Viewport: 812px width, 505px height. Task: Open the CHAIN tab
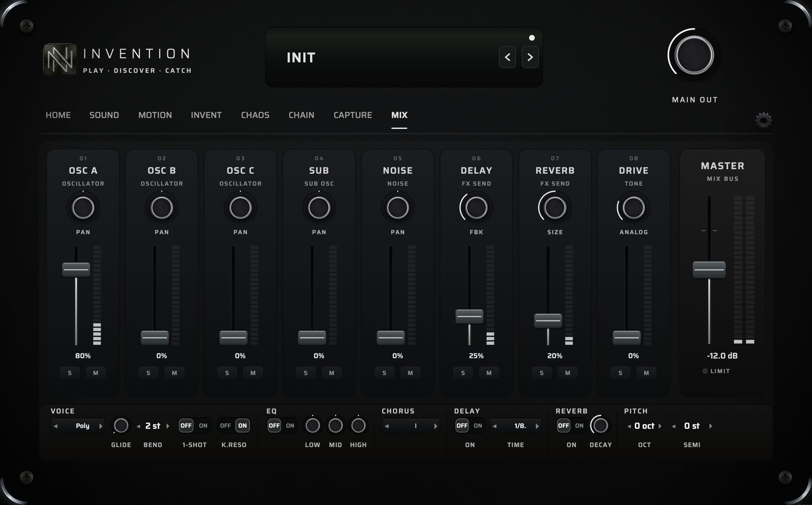tap(302, 115)
